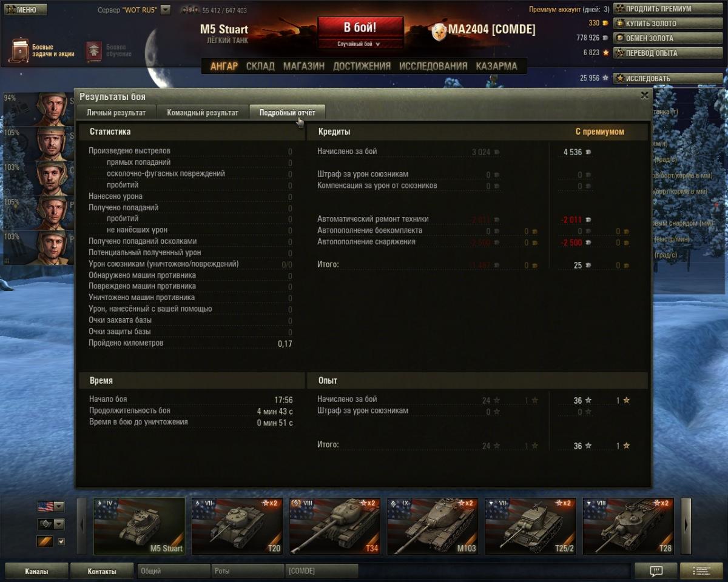The height and width of the screenshot is (582, 728).
Task: Open Каналы chat button
Action: [36, 571]
